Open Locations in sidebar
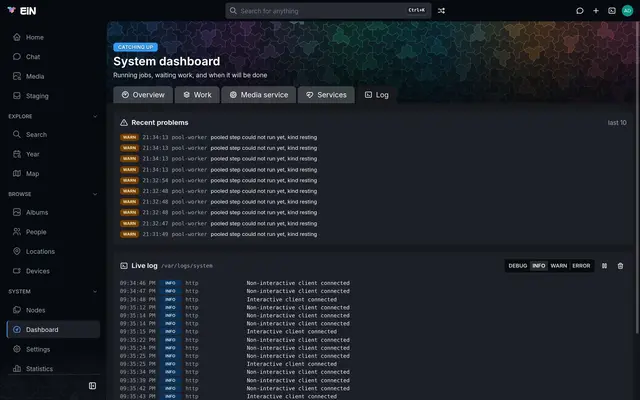The height and width of the screenshot is (400, 640). (x=53, y=251)
